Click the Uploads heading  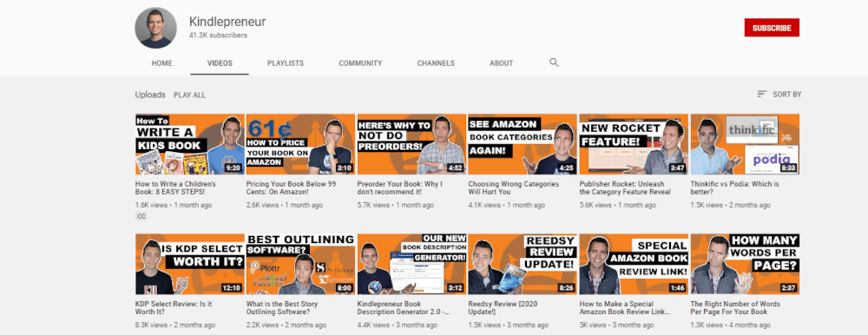click(x=150, y=95)
